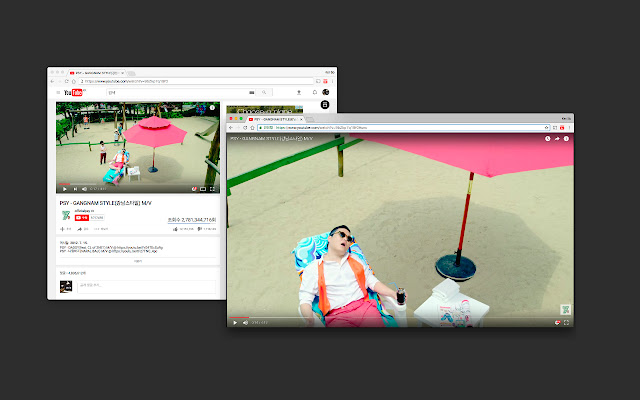Mute the volume in the back window player
Viewport: 640px width, 400px height.
tap(84, 189)
